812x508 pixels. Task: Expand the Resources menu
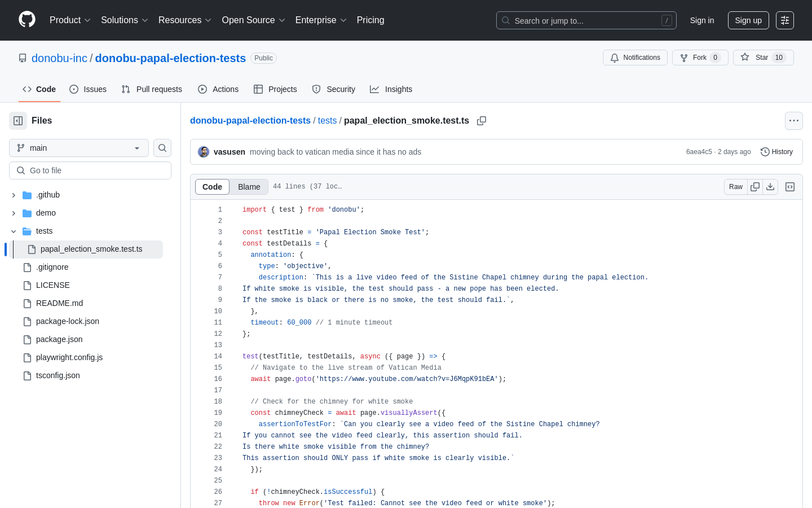[x=185, y=20]
